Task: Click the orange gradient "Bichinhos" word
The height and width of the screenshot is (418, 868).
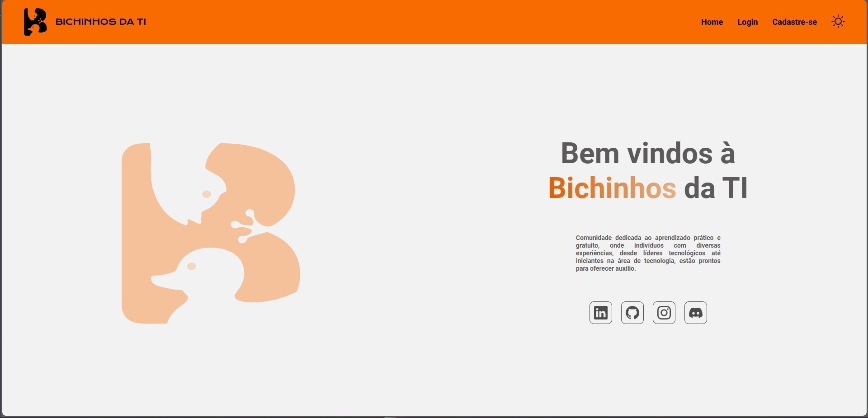Action: (612, 188)
